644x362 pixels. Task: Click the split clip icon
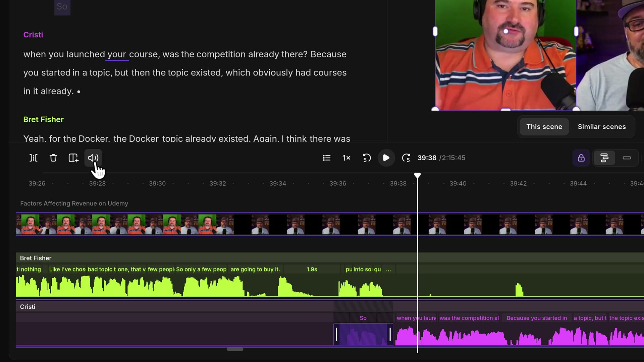coord(34,158)
